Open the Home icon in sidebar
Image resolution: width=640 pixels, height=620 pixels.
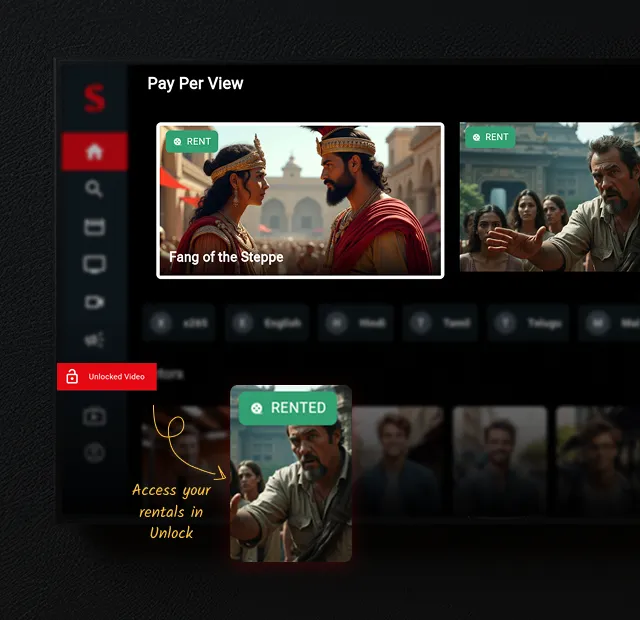click(x=94, y=152)
